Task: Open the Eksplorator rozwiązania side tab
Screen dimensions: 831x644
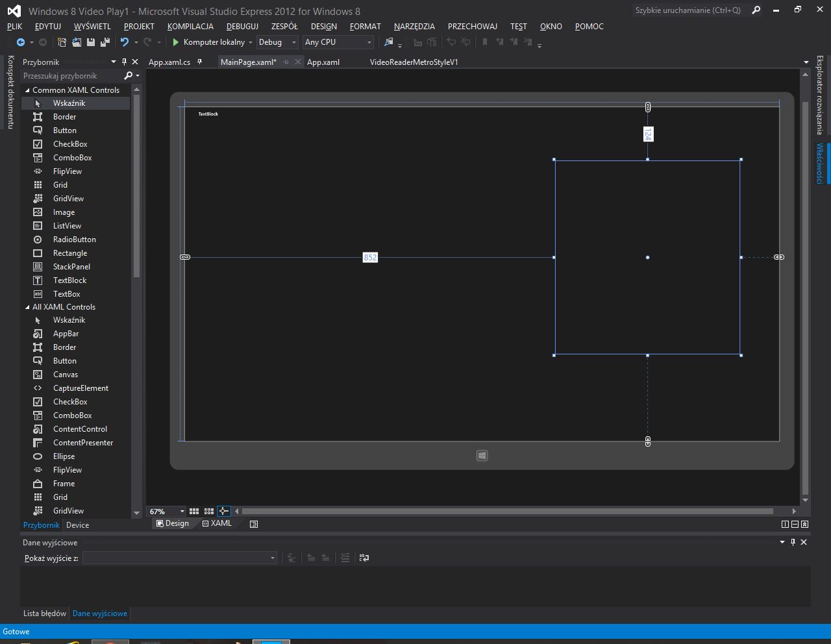Action: click(820, 94)
